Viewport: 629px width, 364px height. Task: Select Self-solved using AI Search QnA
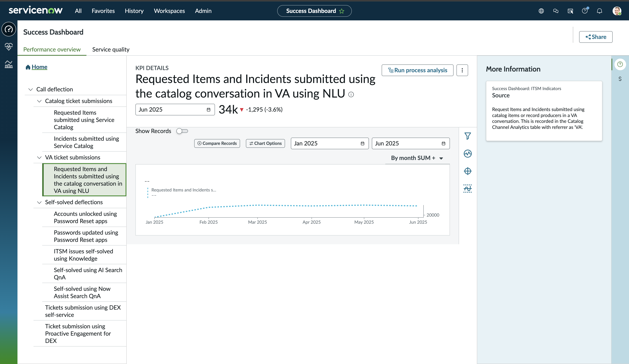pos(84,274)
